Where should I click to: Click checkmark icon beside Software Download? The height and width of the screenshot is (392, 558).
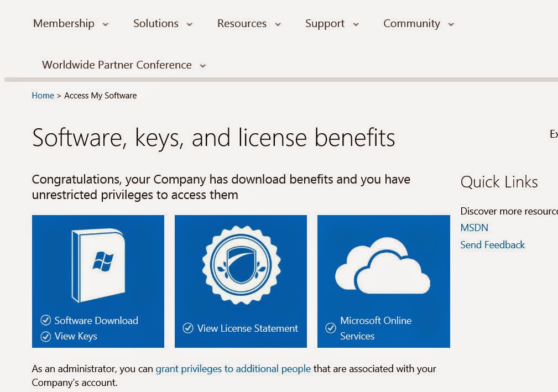pyautogui.click(x=45, y=320)
